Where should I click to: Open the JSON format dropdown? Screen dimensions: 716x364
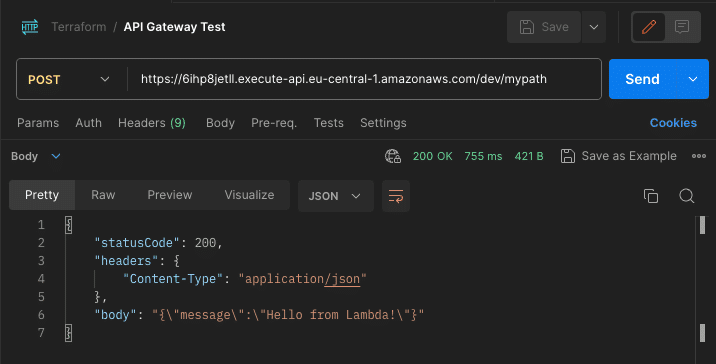point(336,196)
